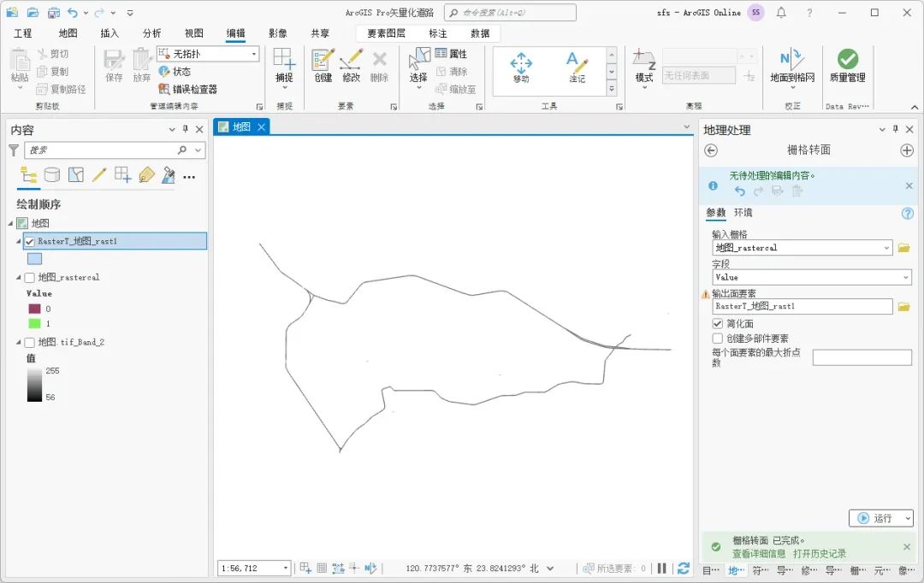Open the 属性 (Attributes) pane
This screenshot has width=924, height=583.
[452, 54]
